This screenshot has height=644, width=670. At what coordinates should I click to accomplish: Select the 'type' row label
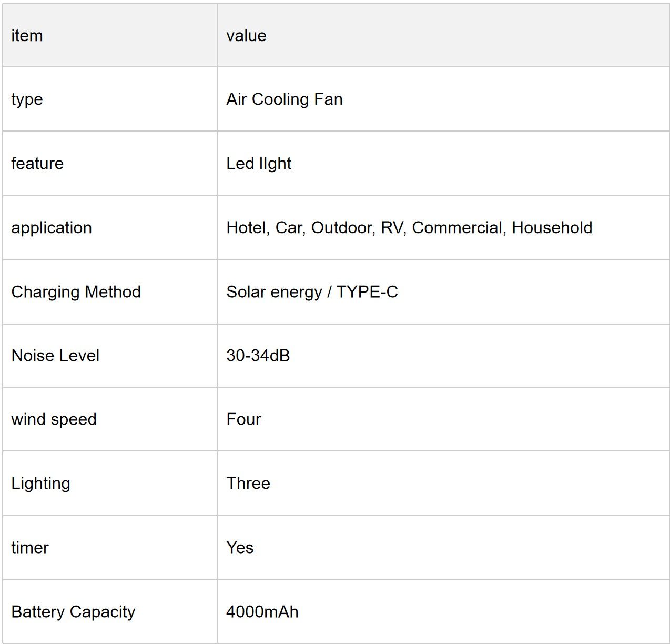click(27, 99)
